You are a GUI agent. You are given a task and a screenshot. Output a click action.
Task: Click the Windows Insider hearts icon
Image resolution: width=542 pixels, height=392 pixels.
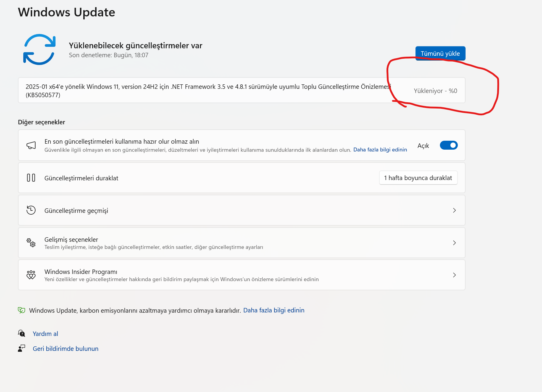click(31, 275)
